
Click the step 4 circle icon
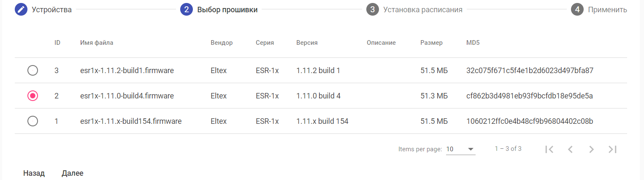577,10
